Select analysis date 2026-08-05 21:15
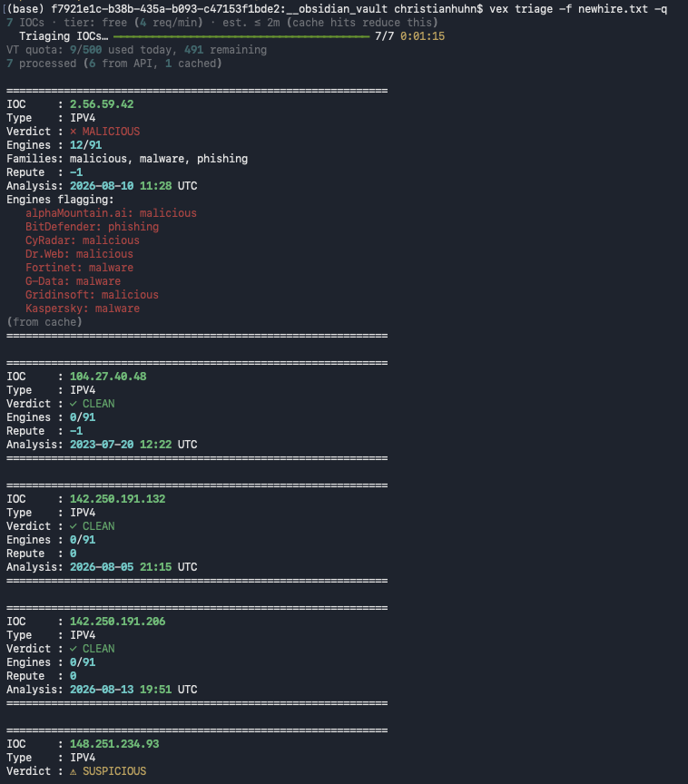 click(121, 567)
